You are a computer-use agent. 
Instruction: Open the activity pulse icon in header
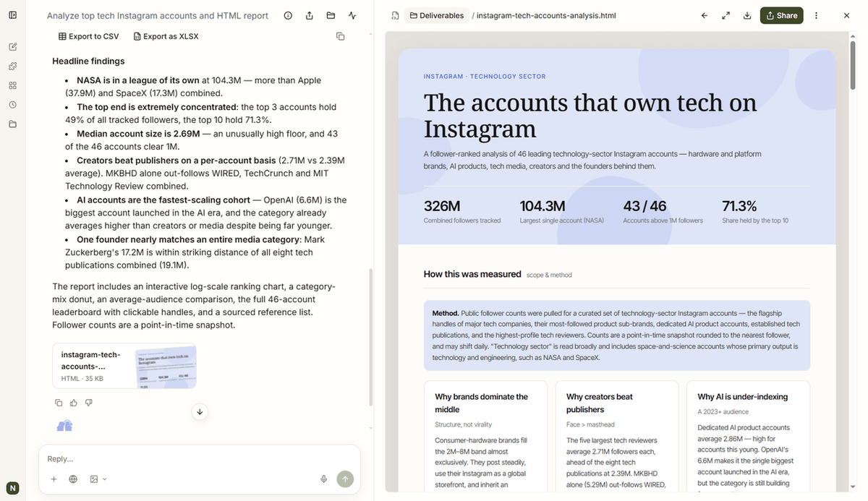352,15
